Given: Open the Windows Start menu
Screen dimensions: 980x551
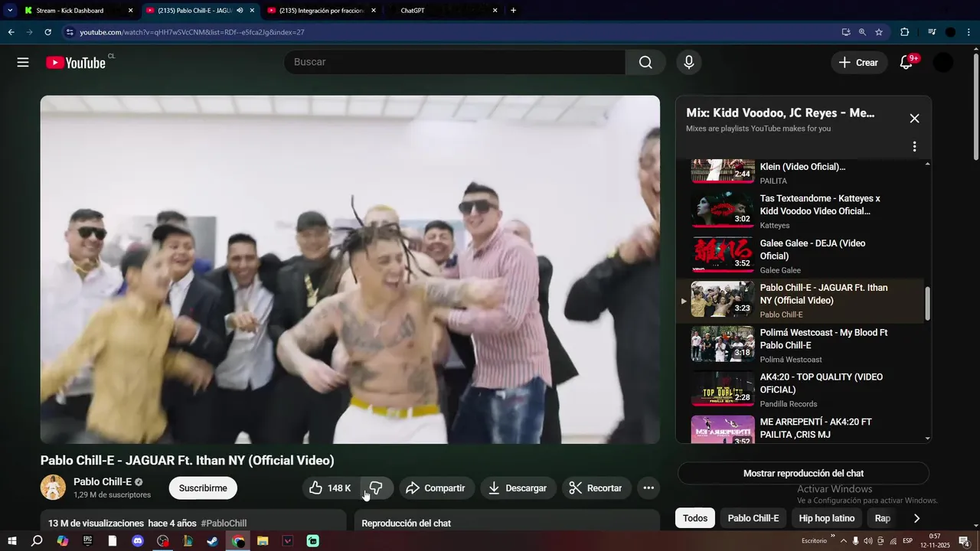Looking at the screenshot, I should pyautogui.click(x=11, y=541).
